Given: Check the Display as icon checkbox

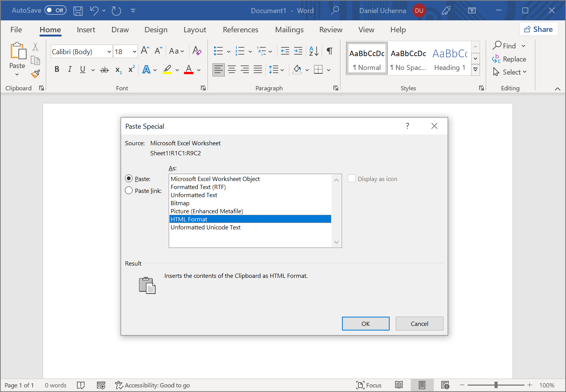Looking at the screenshot, I should (352, 178).
